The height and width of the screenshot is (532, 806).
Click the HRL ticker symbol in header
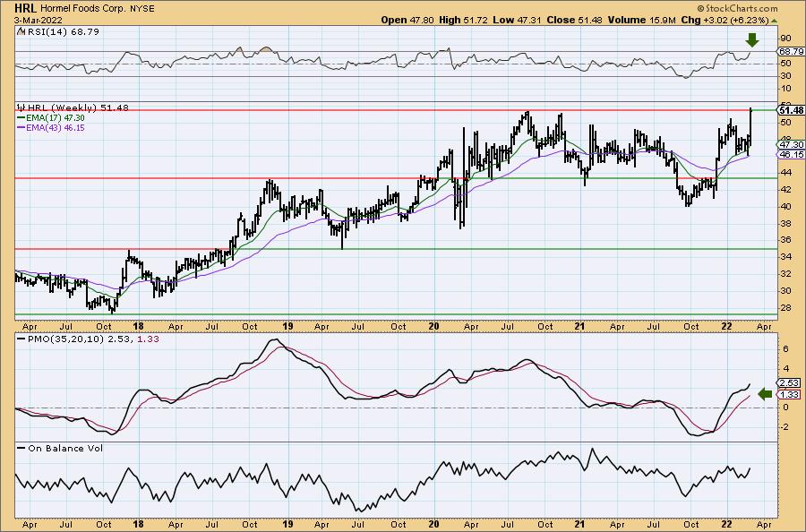pos(25,8)
